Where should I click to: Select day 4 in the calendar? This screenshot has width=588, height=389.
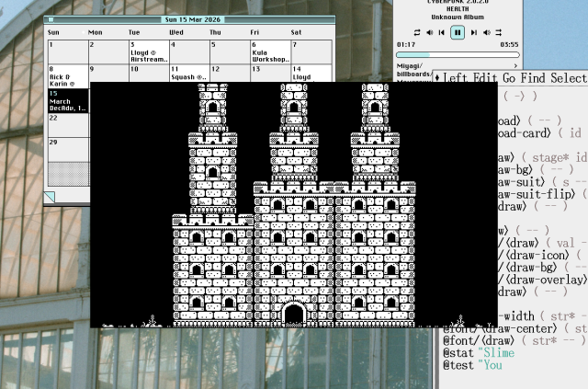(189, 51)
